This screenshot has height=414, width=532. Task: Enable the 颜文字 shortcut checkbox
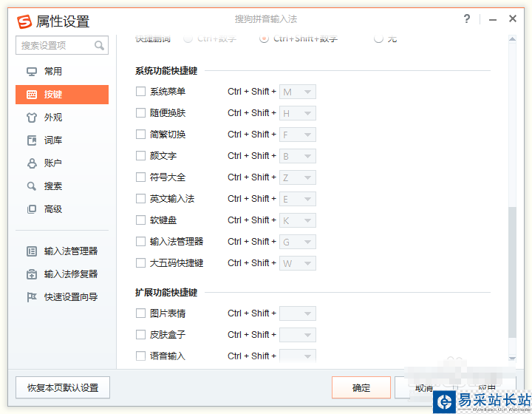[x=140, y=155]
